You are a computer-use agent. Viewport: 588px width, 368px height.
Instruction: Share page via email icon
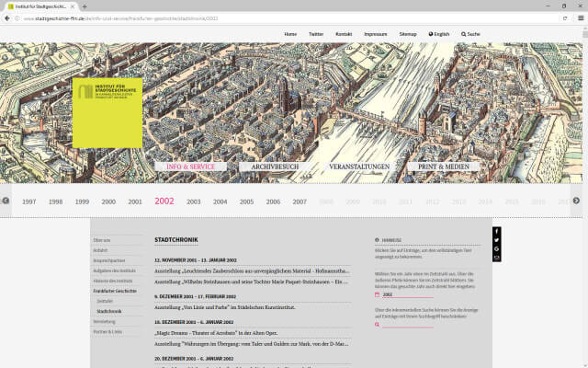click(x=496, y=258)
